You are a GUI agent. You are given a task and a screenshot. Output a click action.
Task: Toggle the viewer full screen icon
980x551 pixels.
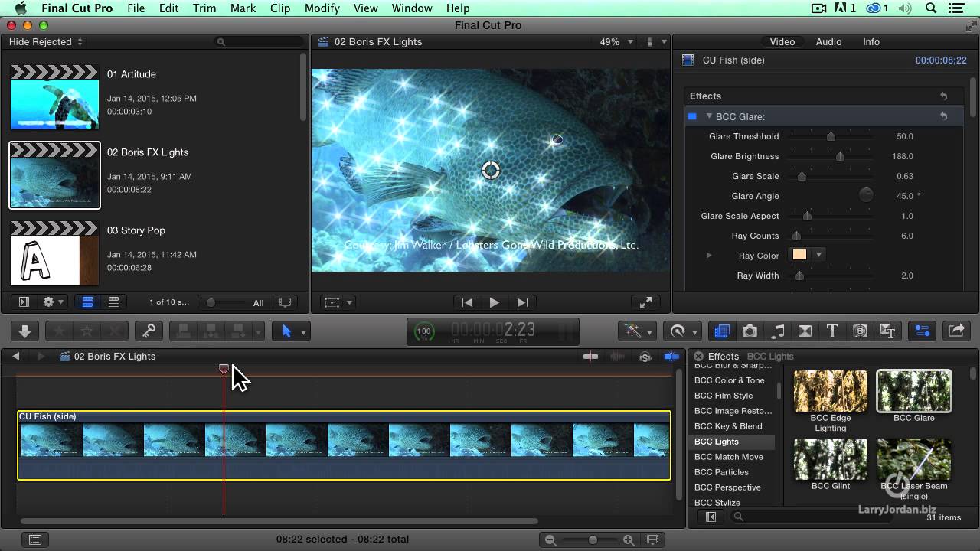[645, 302]
